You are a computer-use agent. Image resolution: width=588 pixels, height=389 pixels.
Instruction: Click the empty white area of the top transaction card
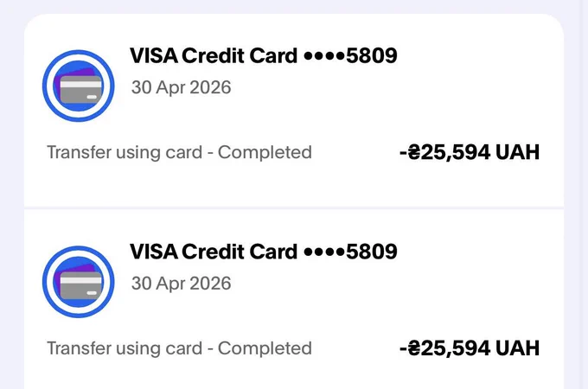[x=469, y=86]
